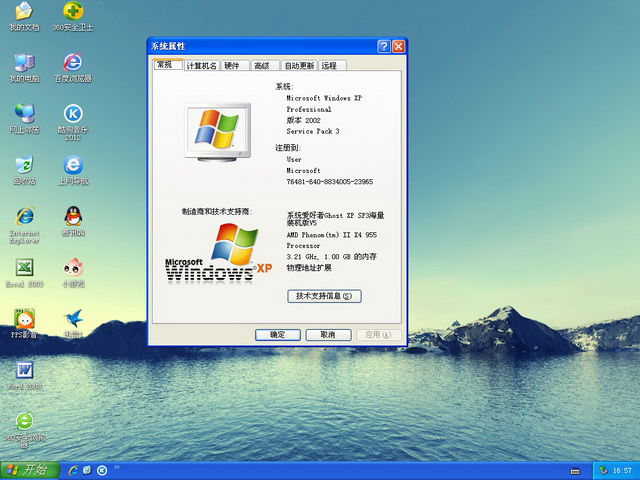Click the 取消 cancel button
640x480 pixels.
[328, 335]
